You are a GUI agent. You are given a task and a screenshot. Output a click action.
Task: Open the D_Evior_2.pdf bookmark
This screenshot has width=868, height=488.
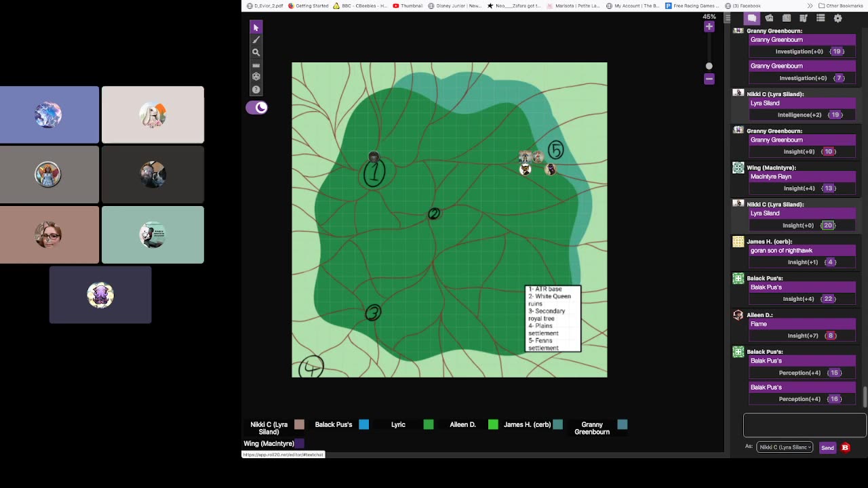click(265, 5)
